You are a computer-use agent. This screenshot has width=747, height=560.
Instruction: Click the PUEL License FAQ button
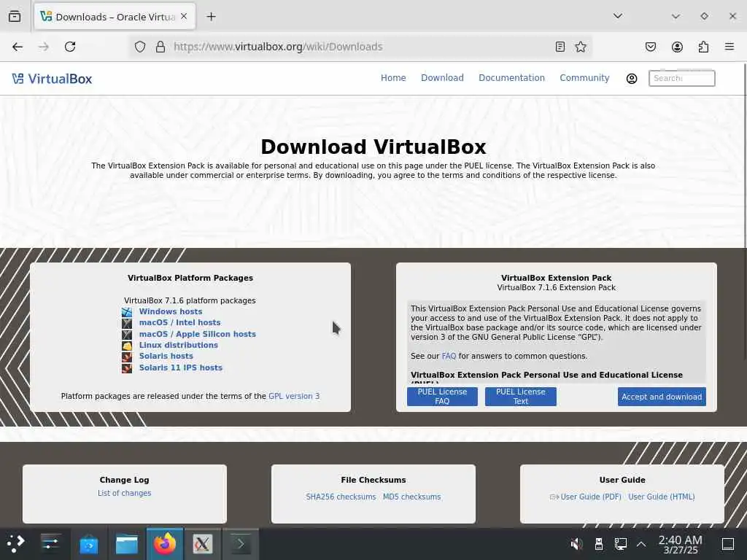click(x=442, y=396)
